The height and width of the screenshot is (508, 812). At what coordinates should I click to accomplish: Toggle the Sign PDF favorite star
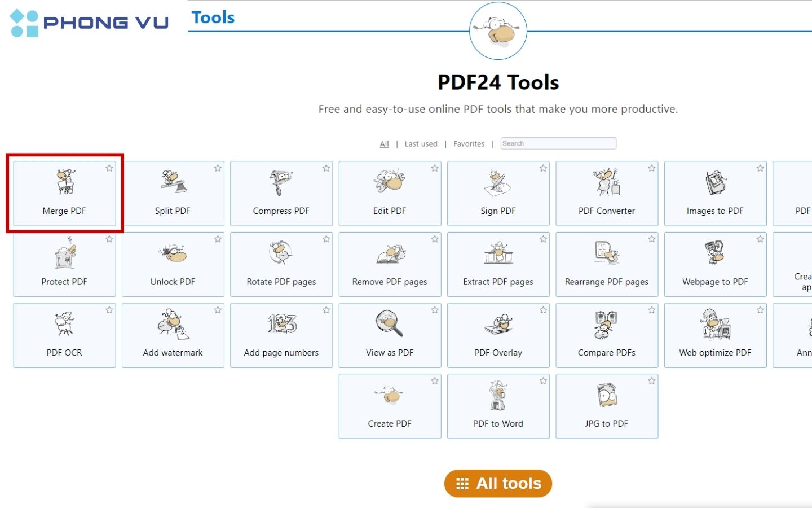pyautogui.click(x=543, y=168)
